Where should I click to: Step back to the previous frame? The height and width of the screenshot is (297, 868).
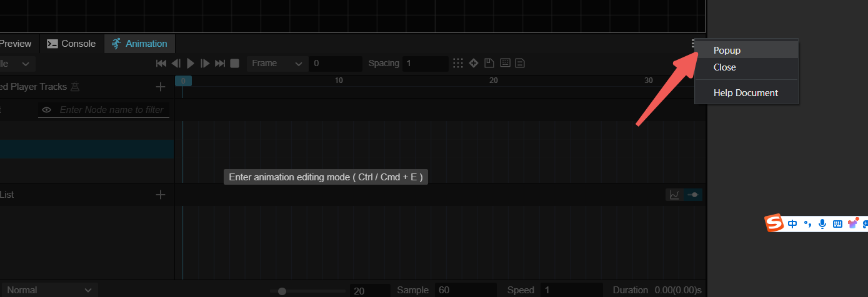coord(176,63)
